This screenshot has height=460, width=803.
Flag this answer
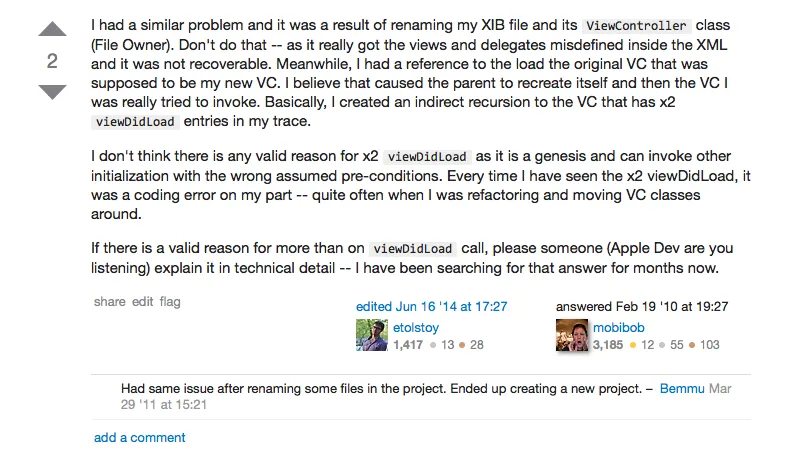(169, 302)
